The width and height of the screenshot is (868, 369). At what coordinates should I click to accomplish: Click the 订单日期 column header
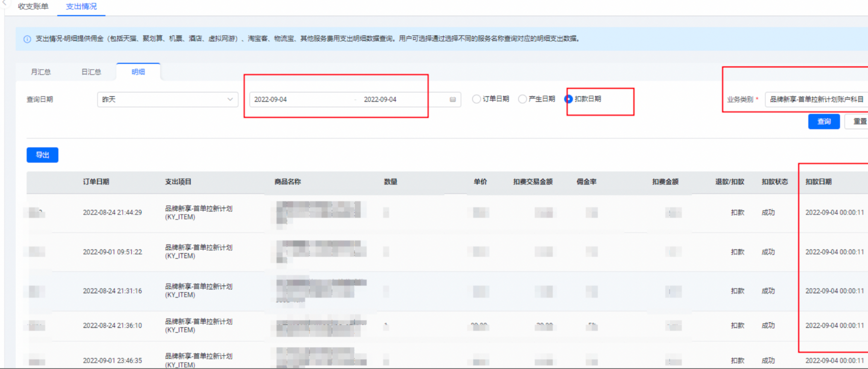point(96,182)
